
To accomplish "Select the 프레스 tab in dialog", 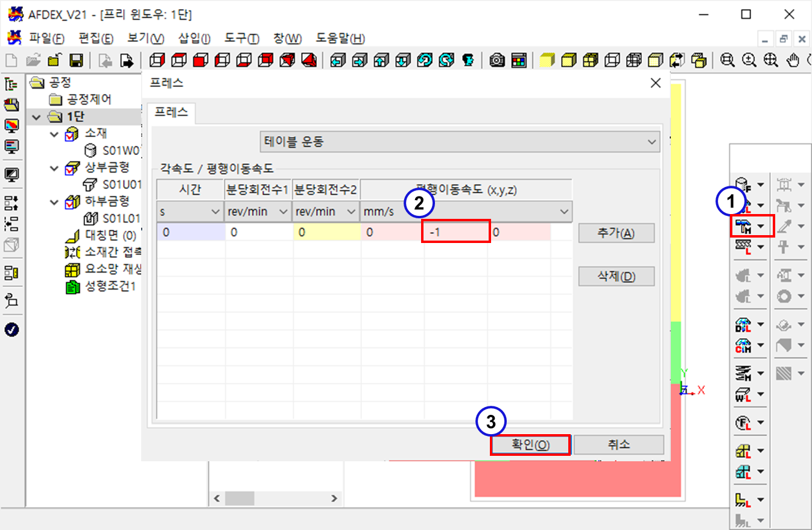I will 171,112.
